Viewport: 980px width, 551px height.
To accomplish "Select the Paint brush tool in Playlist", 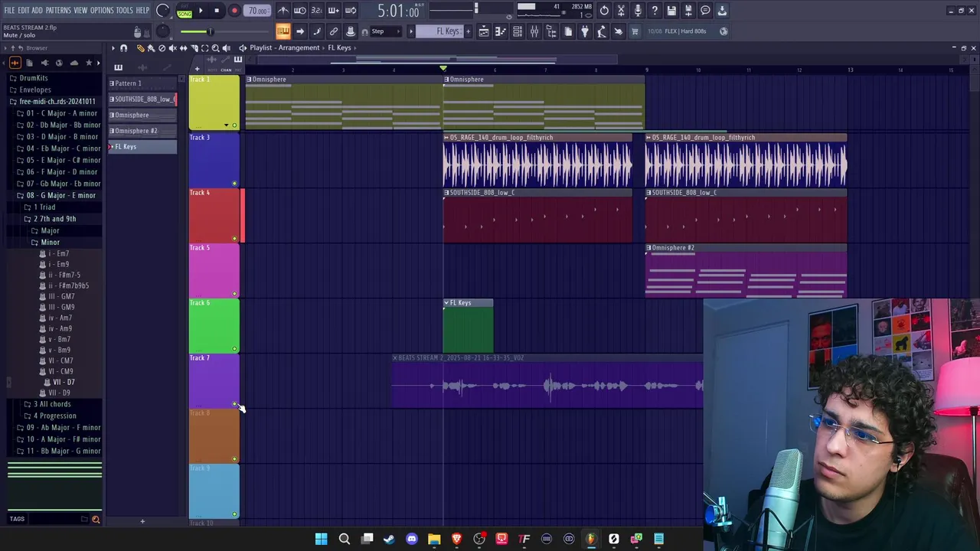I will (x=151, y=48).
